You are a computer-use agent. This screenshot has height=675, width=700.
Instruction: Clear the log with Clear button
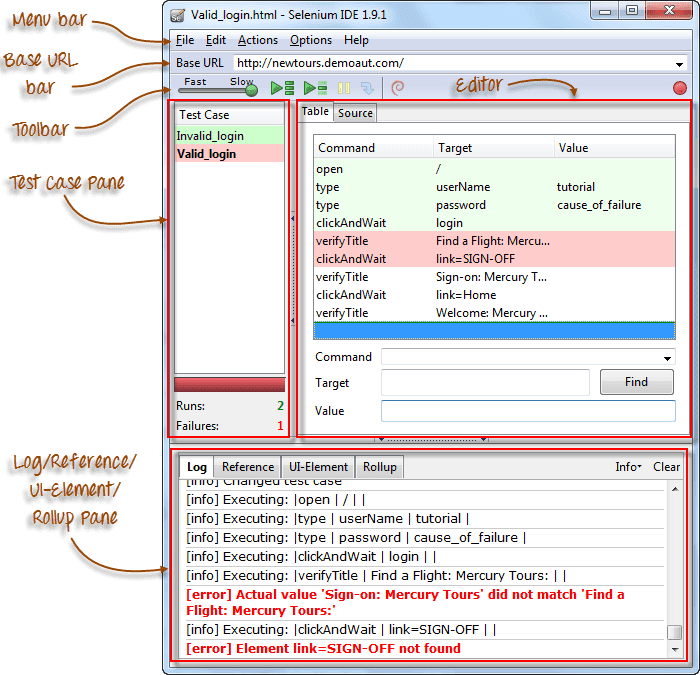click(666, 467)
